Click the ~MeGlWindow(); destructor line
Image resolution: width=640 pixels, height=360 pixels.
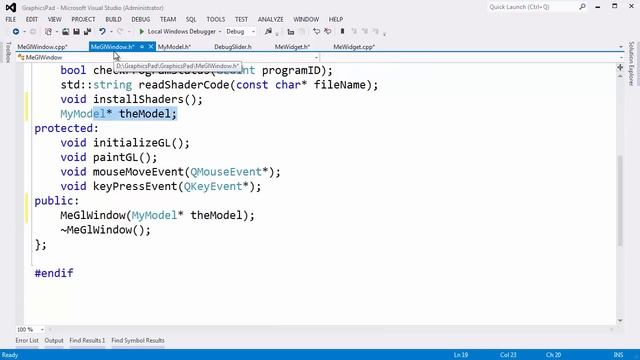coord(105,230)
